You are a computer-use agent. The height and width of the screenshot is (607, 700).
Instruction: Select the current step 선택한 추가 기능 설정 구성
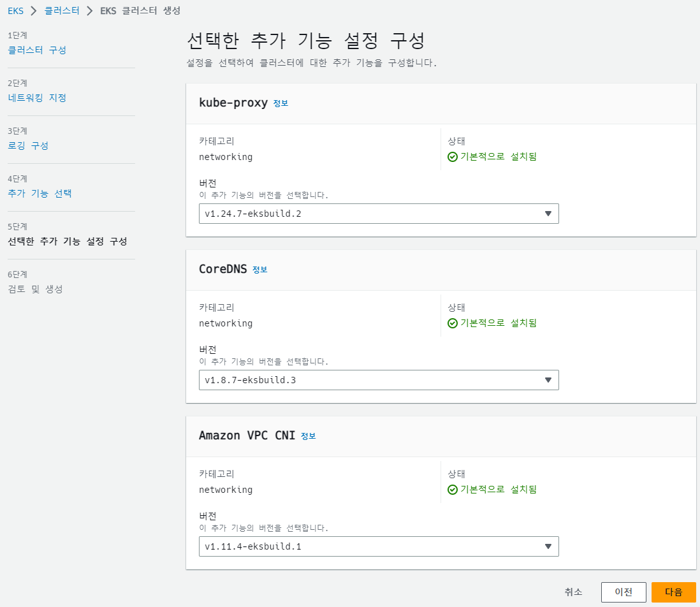click(x=68, y=242)
